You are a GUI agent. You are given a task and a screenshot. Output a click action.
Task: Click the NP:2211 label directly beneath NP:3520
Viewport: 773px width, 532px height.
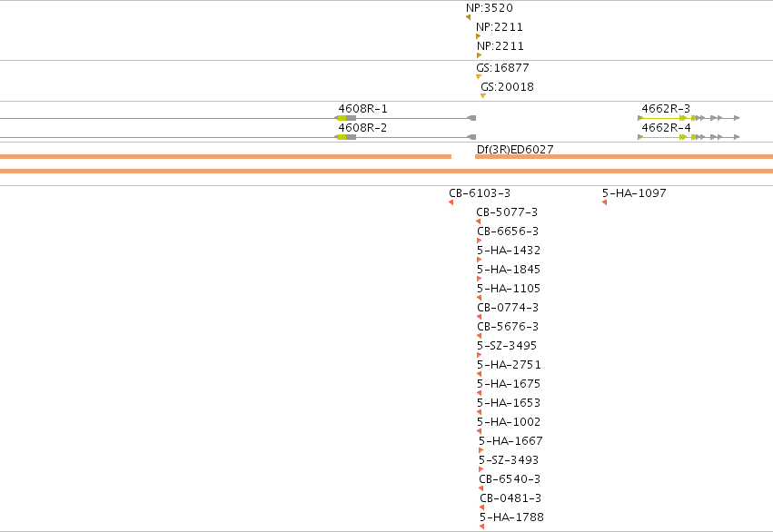(x=500, y=26)
